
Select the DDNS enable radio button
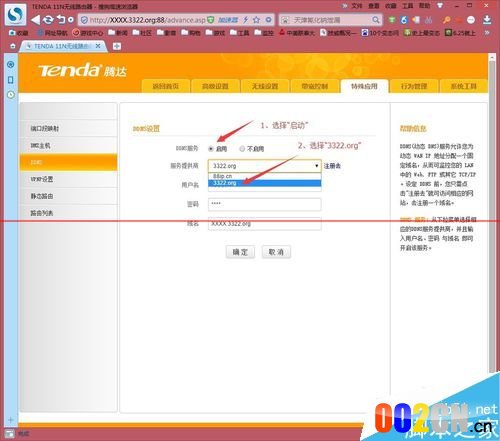(211, 149)
